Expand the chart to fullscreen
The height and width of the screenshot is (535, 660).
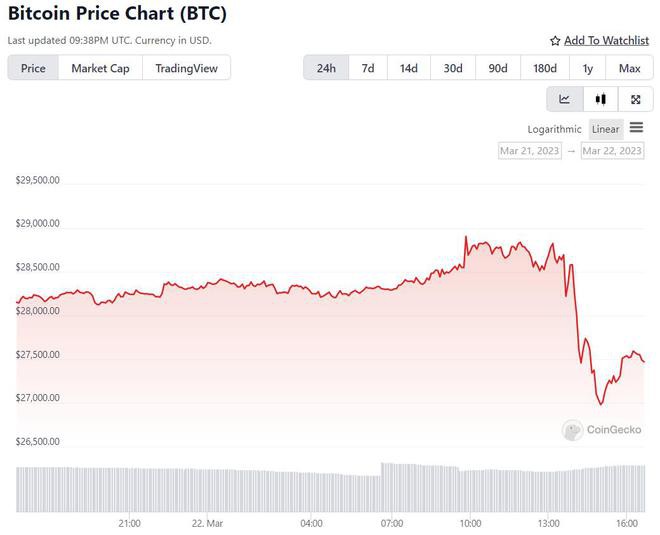tap(635, 99)
